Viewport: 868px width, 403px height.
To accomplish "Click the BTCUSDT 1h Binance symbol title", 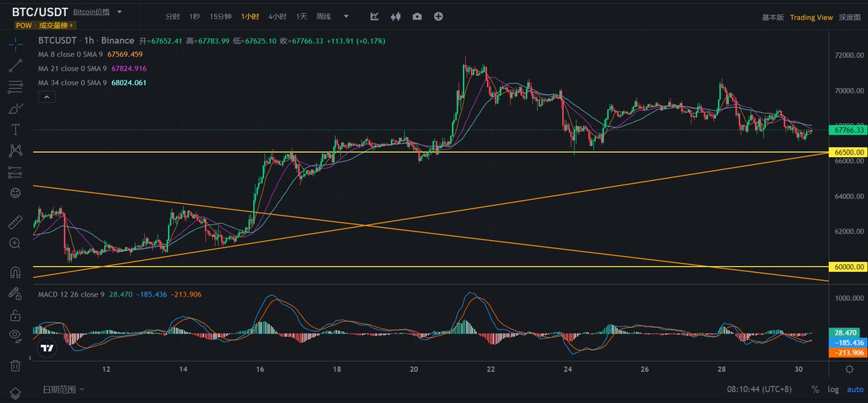I will click(x=86, y=41).
